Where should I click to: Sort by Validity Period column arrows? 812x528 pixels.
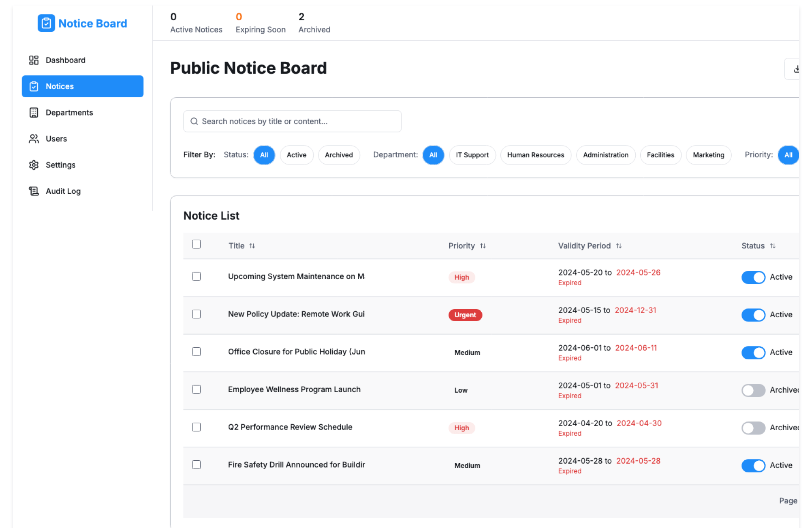(x=619, y=246)
